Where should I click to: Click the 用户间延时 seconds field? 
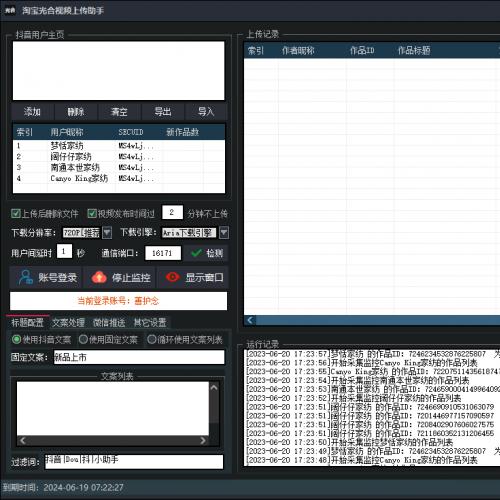[64, 252]
